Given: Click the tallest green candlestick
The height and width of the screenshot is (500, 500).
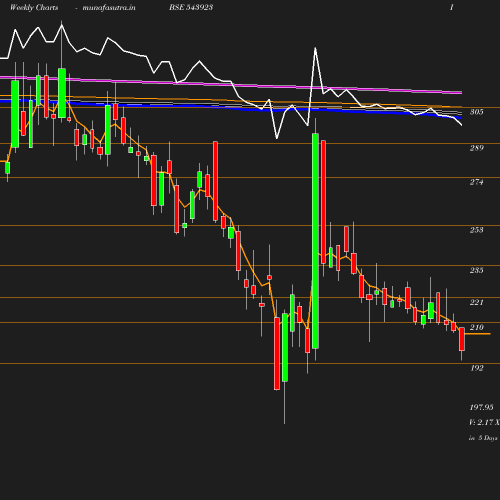Looking at the screenshot, I should (x=315, y=241).
